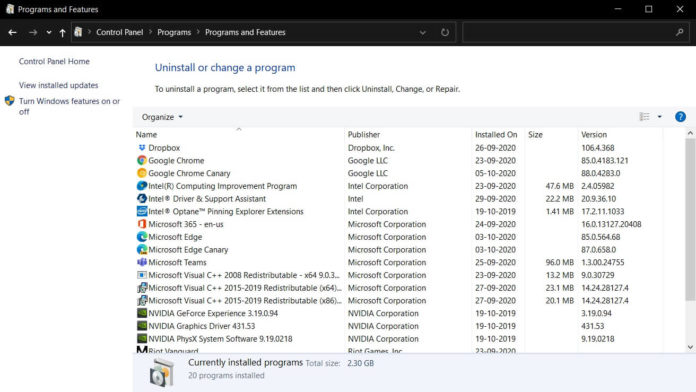
Task: Click Visual C++ 2015-2019 (x86) icon
Action: (142, 301)
